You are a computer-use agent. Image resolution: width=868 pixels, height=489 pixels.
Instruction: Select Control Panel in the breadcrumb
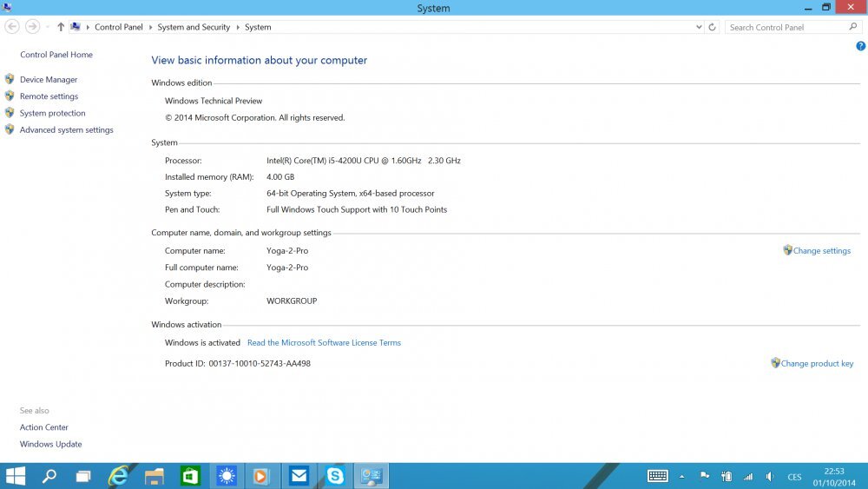(x=118, y=27)
